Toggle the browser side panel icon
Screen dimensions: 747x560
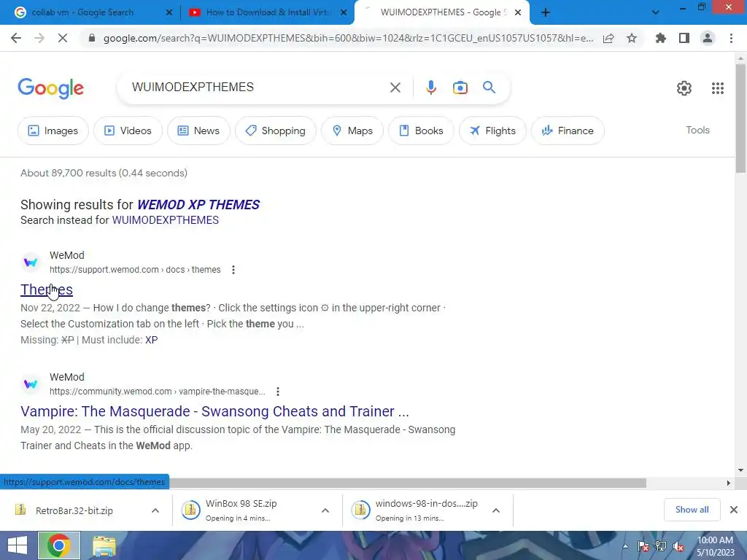684,38
